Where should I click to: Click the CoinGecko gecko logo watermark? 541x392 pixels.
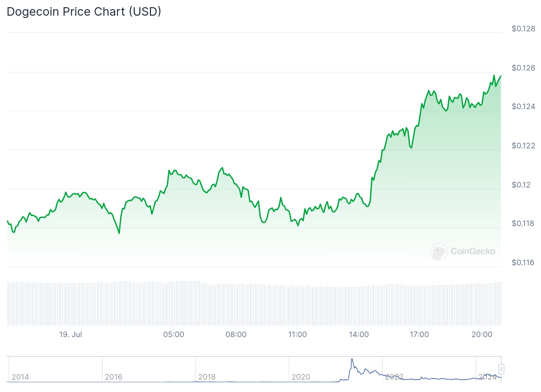pos(438,251)
